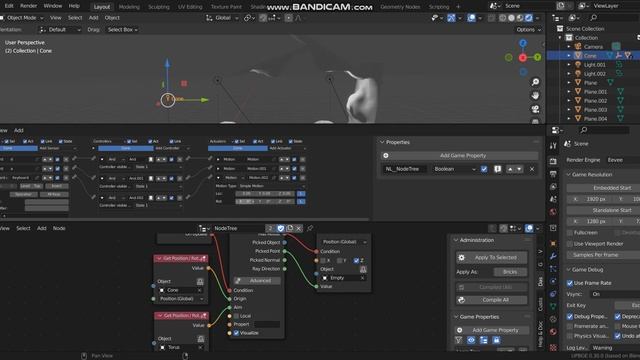Viewport: 640px width, 360px height.
Task: Toggle the eye icon under Game Properties
Action: point(471,340)
